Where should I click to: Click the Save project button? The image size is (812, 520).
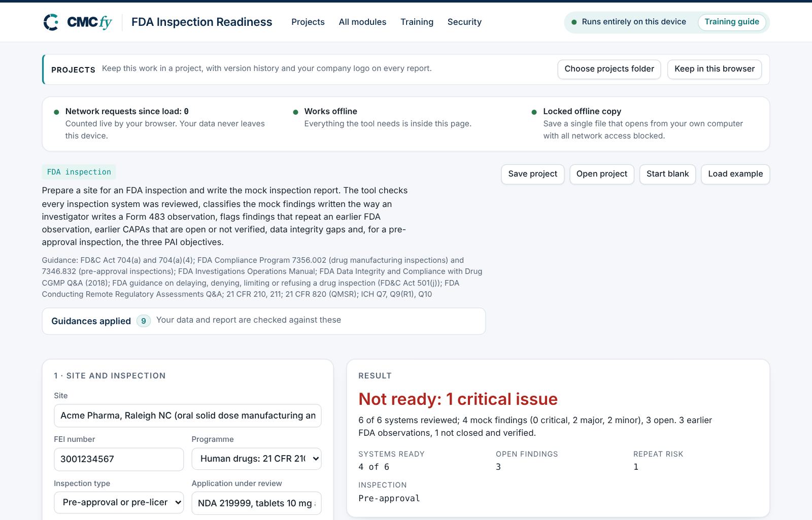coord(532,174)
